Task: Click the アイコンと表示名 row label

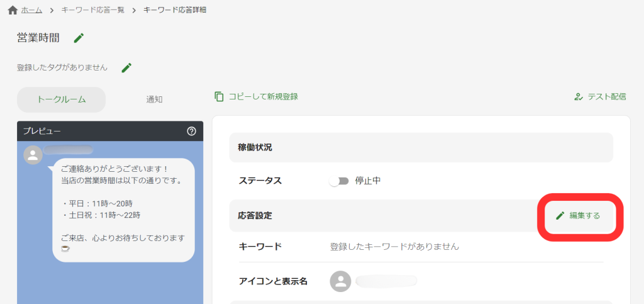Action: pyautogui.click(x=273, y=281)
